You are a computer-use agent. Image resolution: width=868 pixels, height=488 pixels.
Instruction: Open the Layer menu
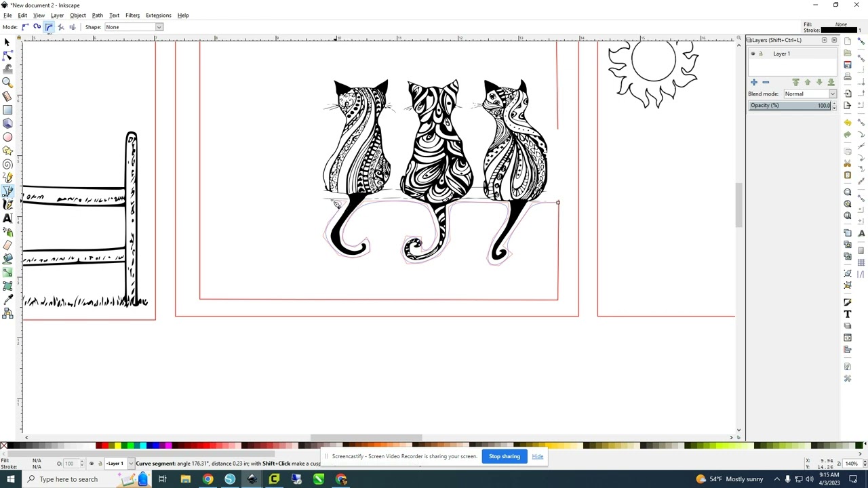pos(57,15)
